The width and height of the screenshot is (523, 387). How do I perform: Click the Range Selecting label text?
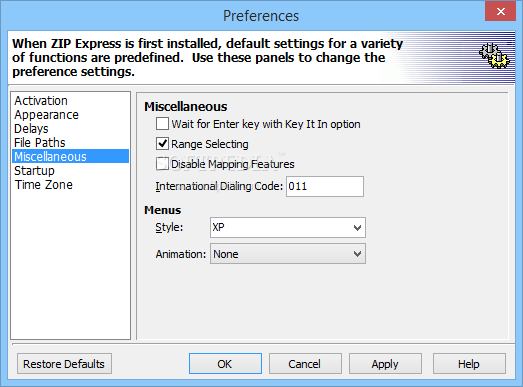(210, 144)
